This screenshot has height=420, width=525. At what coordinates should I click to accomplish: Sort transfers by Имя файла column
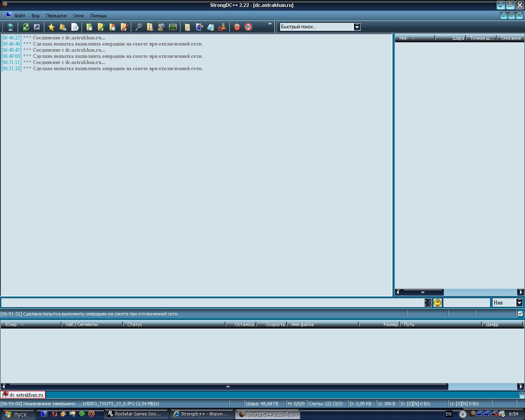pos(324,324)
